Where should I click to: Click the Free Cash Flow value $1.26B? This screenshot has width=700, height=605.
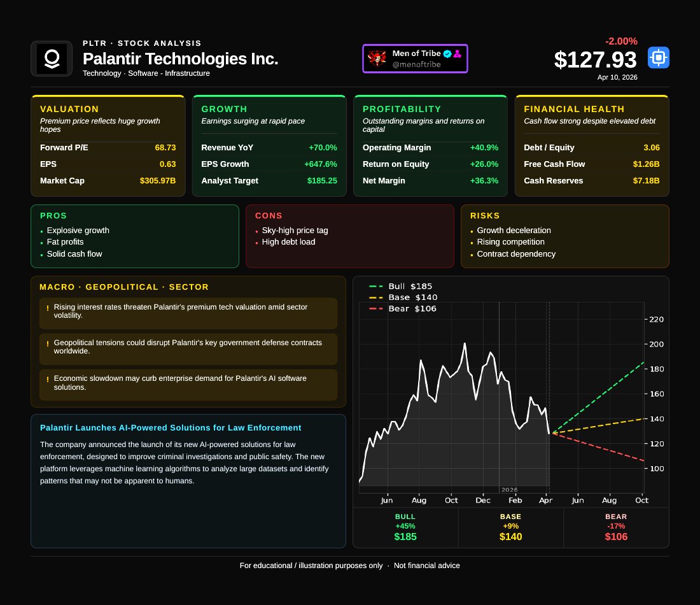tap(646, 164)
